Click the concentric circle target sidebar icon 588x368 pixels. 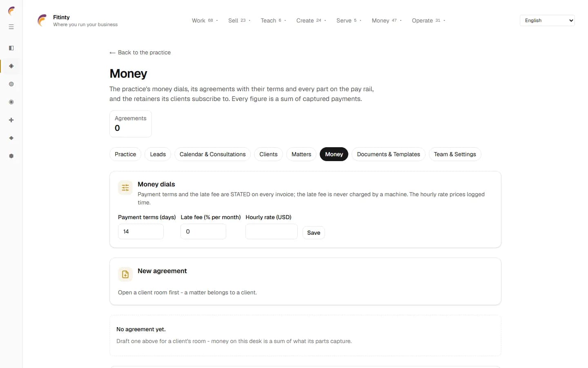11,102
